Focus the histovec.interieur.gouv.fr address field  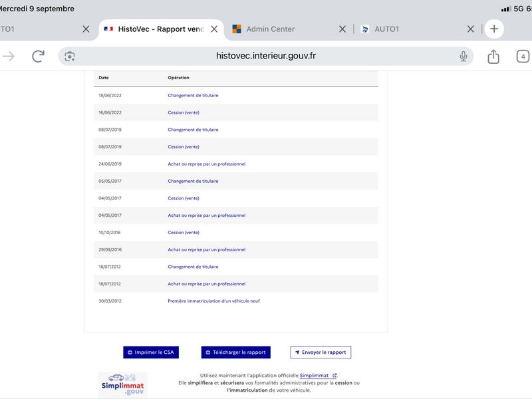266,57
